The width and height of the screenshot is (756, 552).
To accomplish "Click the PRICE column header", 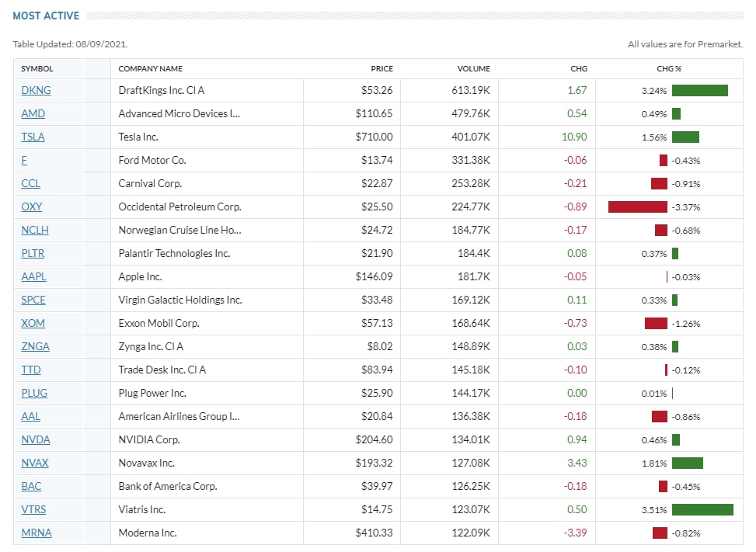I will tap(381, 69).
